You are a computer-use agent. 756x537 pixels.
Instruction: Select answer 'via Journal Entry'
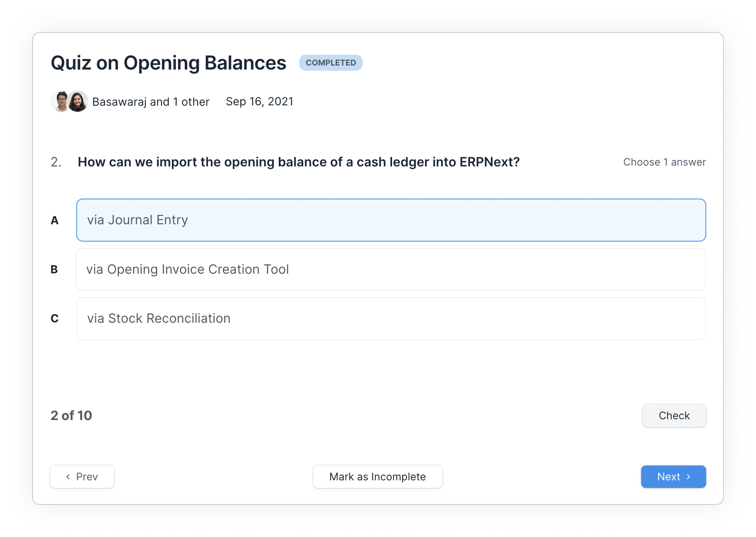click(x=391, y=220)
